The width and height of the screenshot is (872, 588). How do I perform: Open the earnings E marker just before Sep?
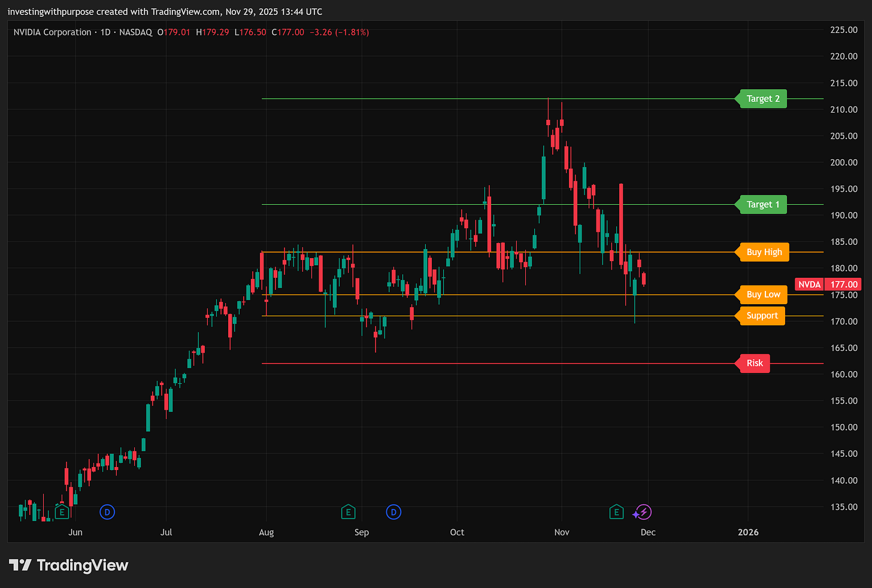(x=348, y=512)
